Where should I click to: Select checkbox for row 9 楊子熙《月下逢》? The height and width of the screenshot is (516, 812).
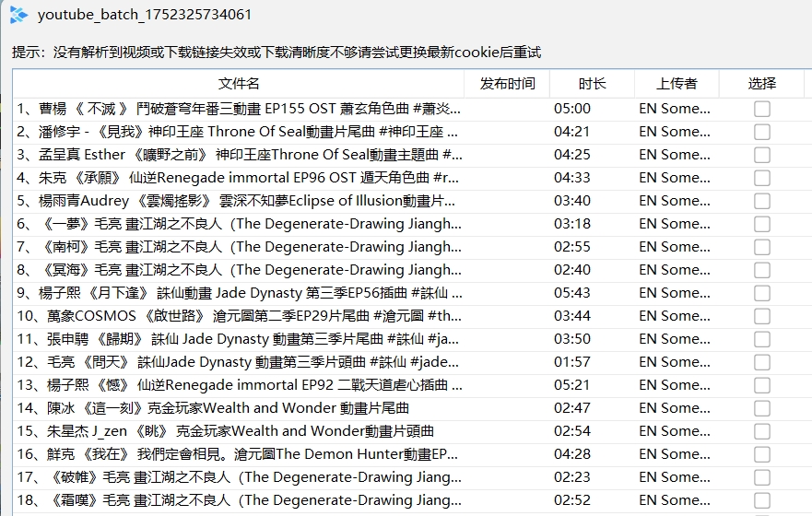[761, 293]
